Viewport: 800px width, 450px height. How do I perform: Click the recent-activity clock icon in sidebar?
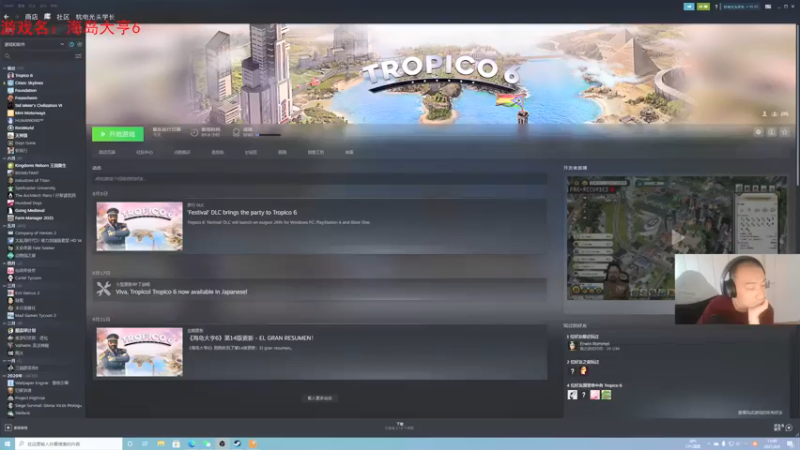71,44
